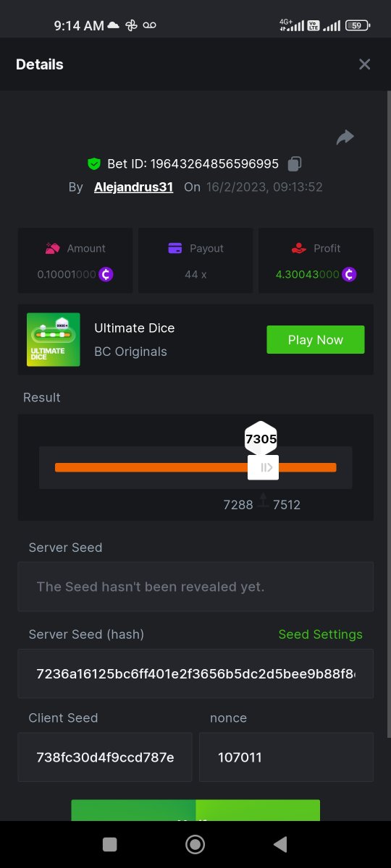Tap the pink Amount icon
The height and width of the screenshot is (868, 391).
click(52, 248)
